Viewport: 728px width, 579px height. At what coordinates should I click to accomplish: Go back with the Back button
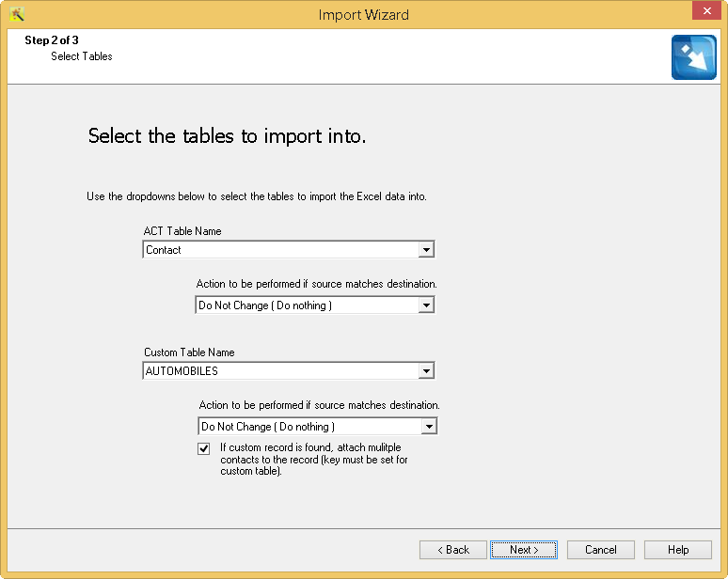(453, 550)
